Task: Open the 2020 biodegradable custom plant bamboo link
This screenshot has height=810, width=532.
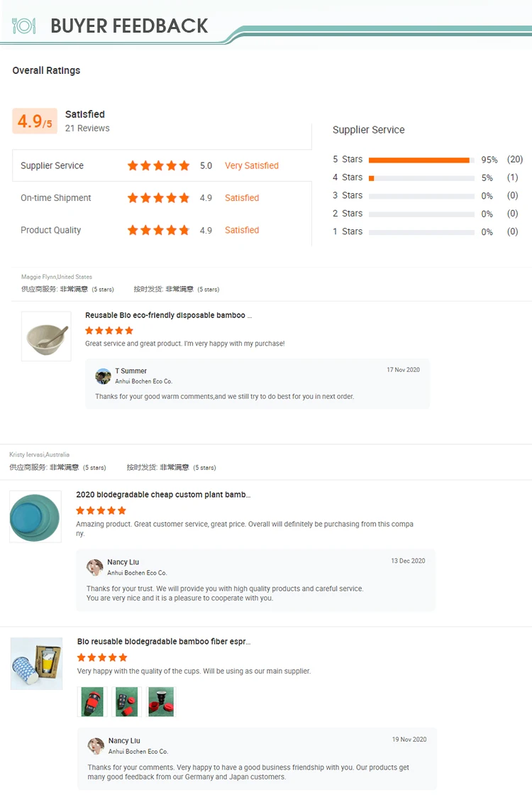Action: 163,495
